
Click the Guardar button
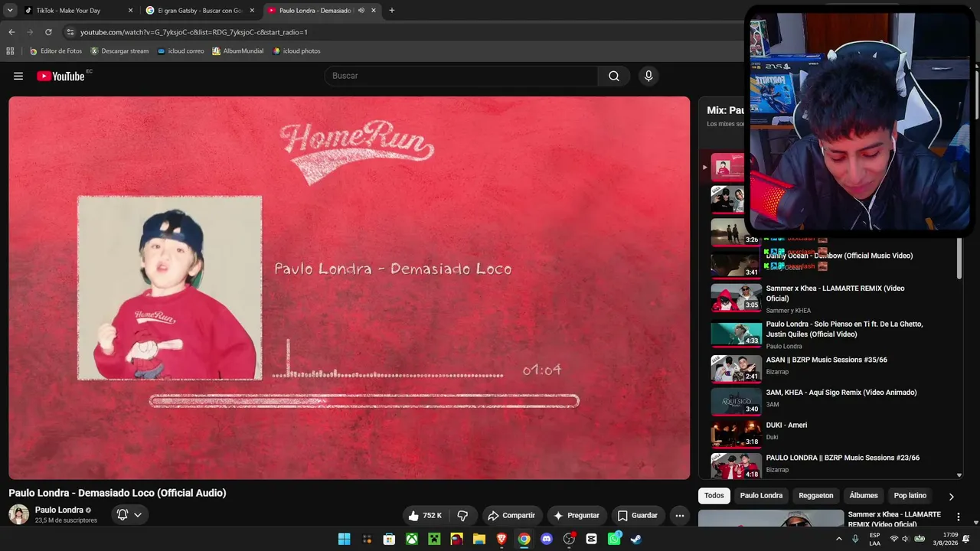click(638, 516)
